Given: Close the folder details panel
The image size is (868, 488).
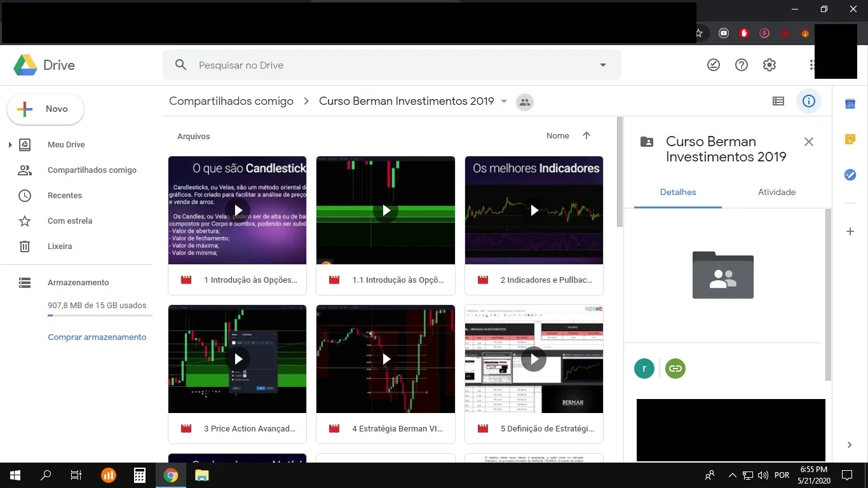Looking at the screenshot, I should click(x=809, y=142).
